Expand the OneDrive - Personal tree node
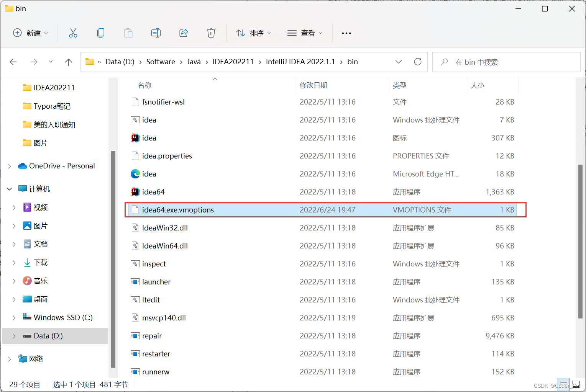Image resolution: width=586 pixels, height=392 pixels. 10,166
